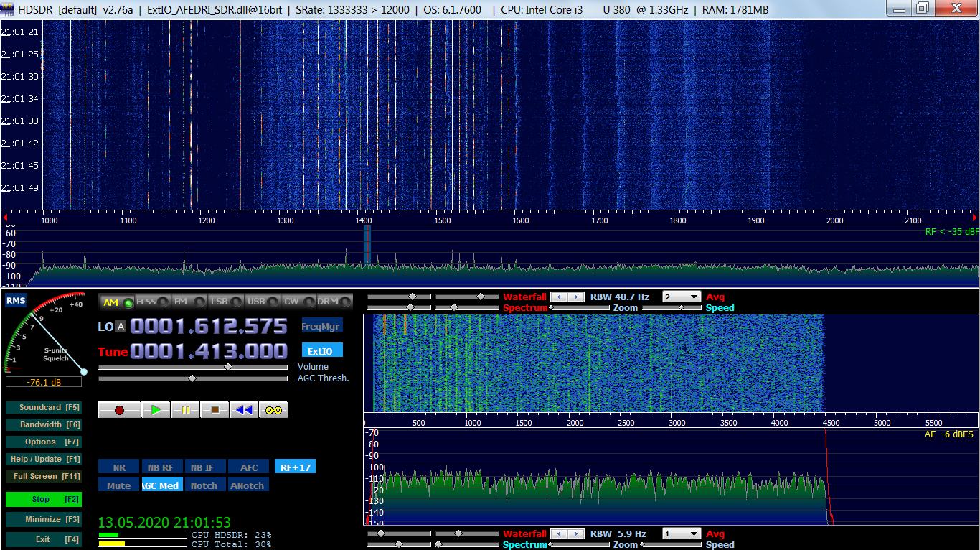Switch to Full Screen [F11]
The width and height of the screenshot is (980, 550).
[43, 476]
